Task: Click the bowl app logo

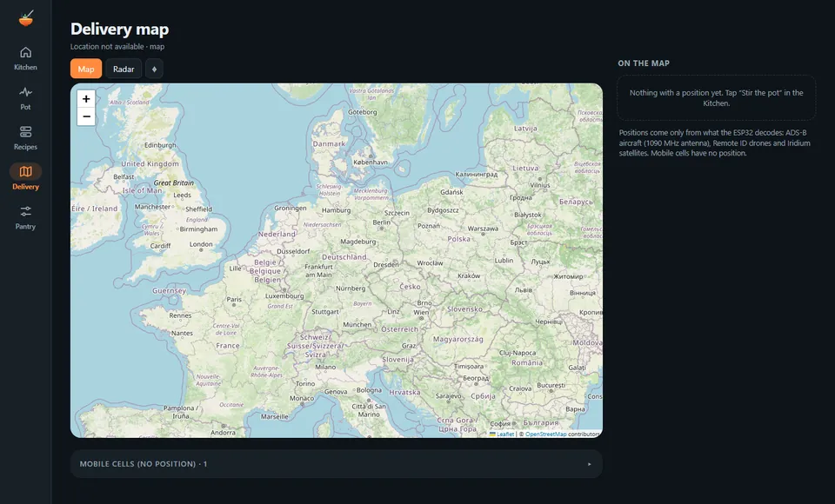Action: click(x=25, y=18)
